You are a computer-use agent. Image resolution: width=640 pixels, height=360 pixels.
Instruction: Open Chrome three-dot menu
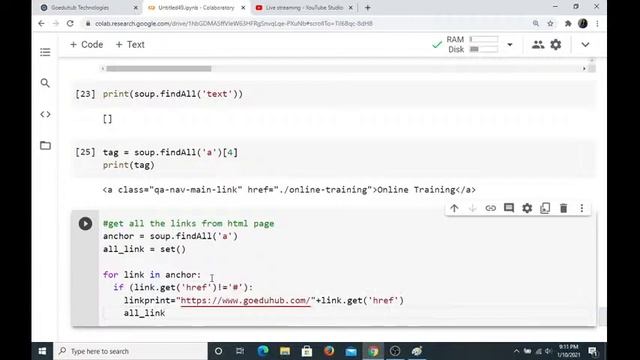598,24
